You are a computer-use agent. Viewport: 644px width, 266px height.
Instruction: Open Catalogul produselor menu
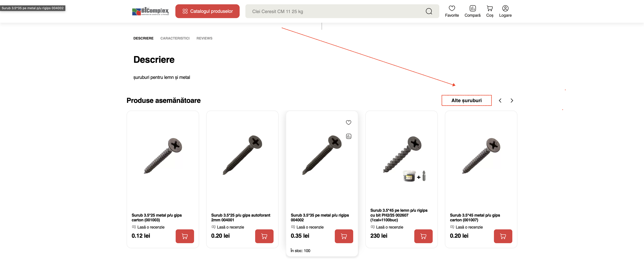point(207,11)
